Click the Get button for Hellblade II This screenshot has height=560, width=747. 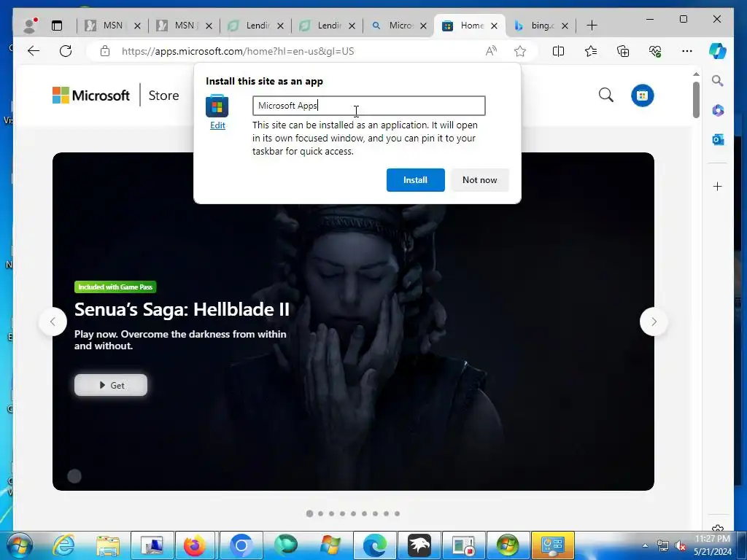(111, 385)
